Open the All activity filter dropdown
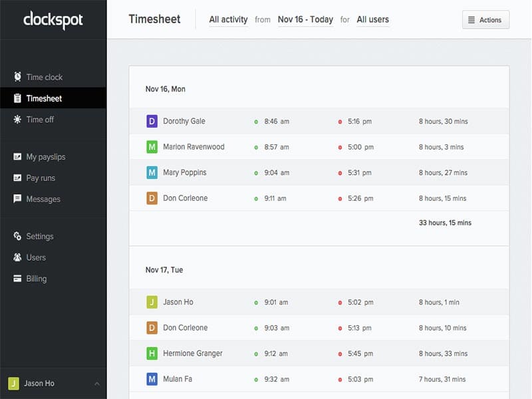The width and height of the screenshot is (532, 399). 228,20
